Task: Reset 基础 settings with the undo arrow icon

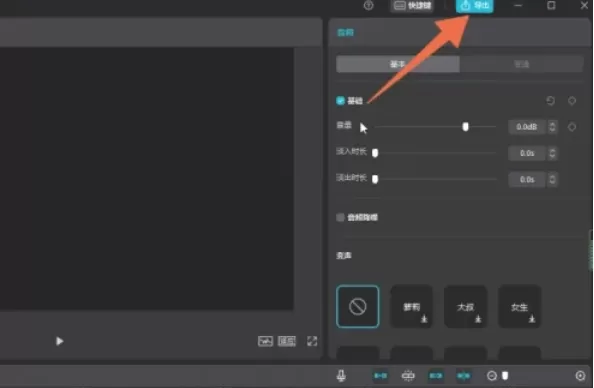Action: point(550,101)
